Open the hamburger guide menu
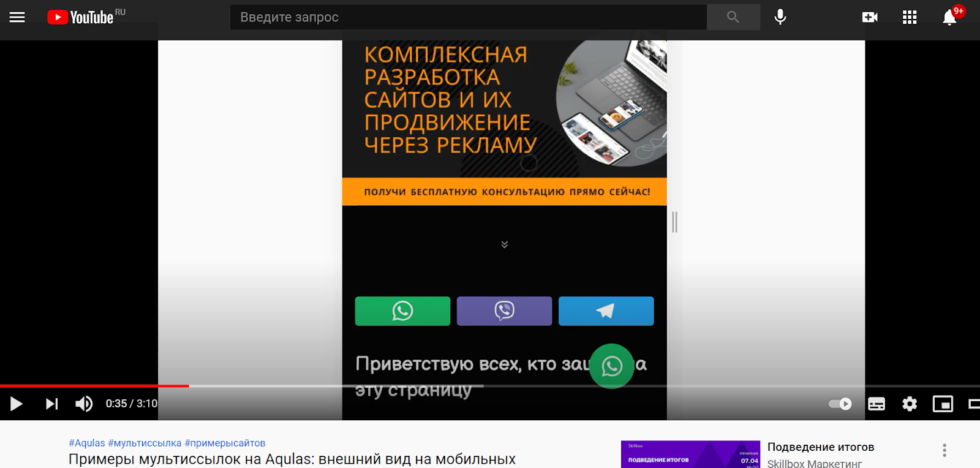Viewport: 980px width, 468px height. pyautogui.click(x=17, y=17)
